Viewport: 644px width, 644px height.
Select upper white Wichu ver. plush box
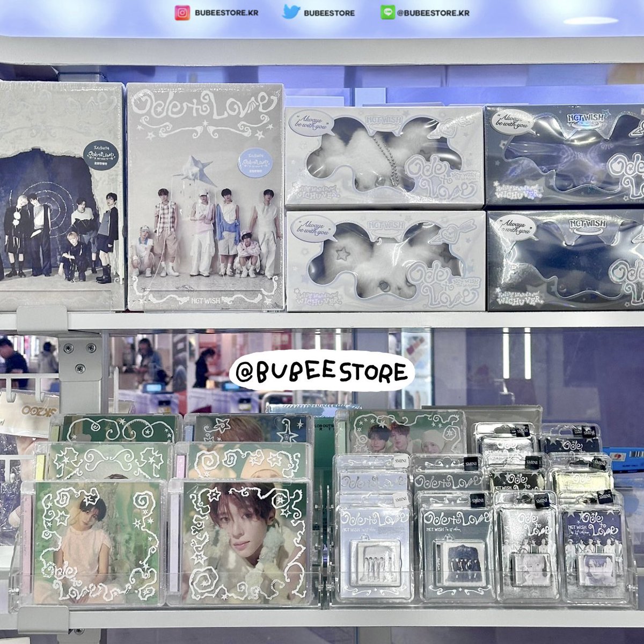click(x=384, y=157)
